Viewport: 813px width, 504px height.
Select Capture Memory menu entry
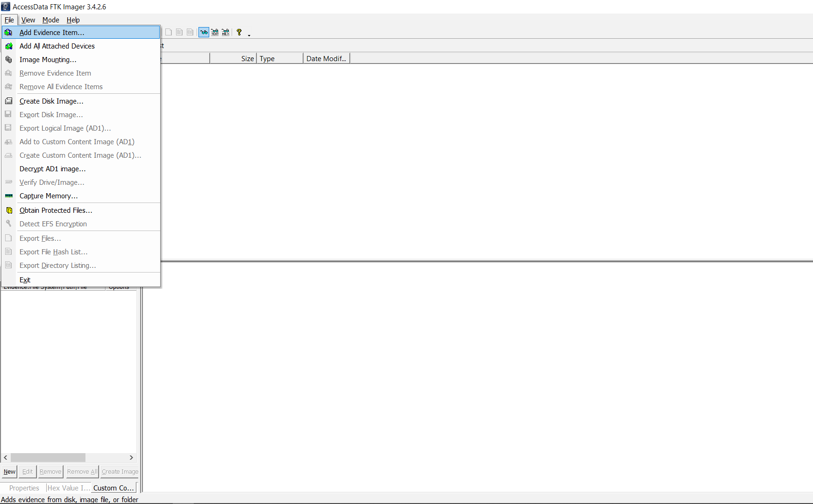point(81,196)
